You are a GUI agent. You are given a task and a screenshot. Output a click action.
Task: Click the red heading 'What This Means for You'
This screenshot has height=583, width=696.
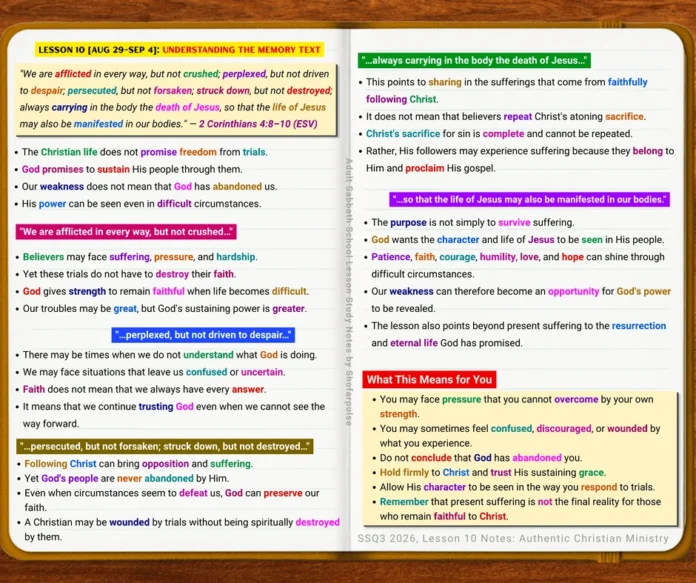pyautogui.click(x=429, y=380)
